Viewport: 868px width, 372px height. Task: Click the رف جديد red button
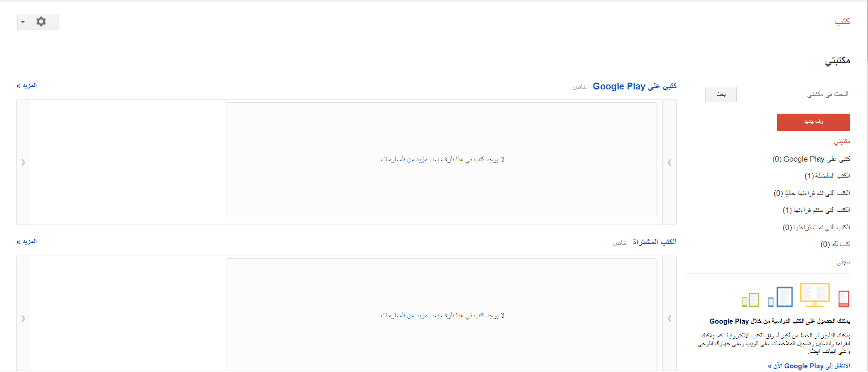coord(813,122)
